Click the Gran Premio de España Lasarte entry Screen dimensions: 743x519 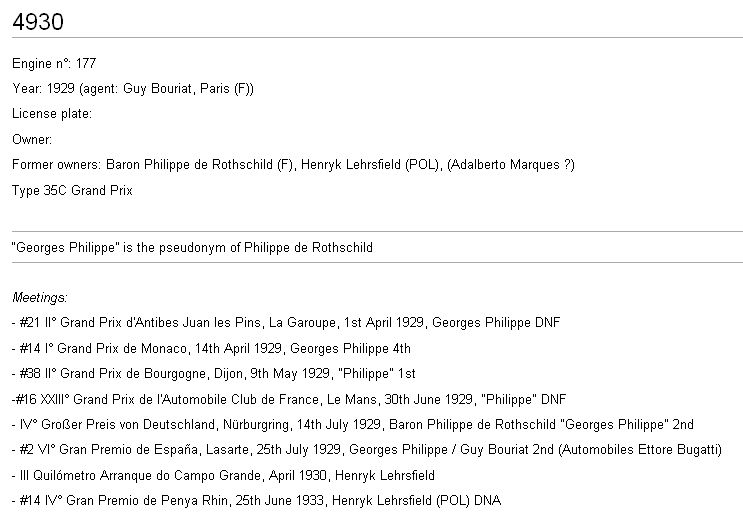tap(366, 449)
